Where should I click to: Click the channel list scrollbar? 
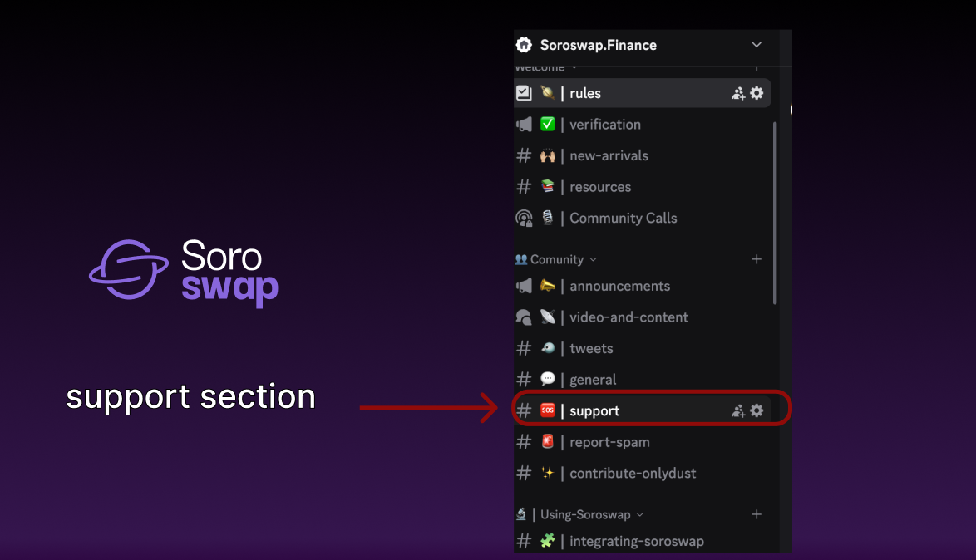(x=775, y=213)
